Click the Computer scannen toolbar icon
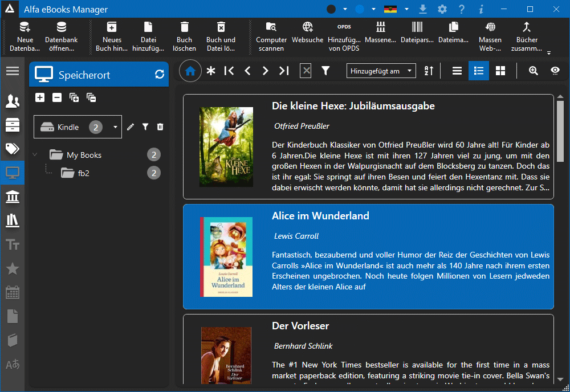The width and height of the screenshot is (570, 392). tap(271, 27)
